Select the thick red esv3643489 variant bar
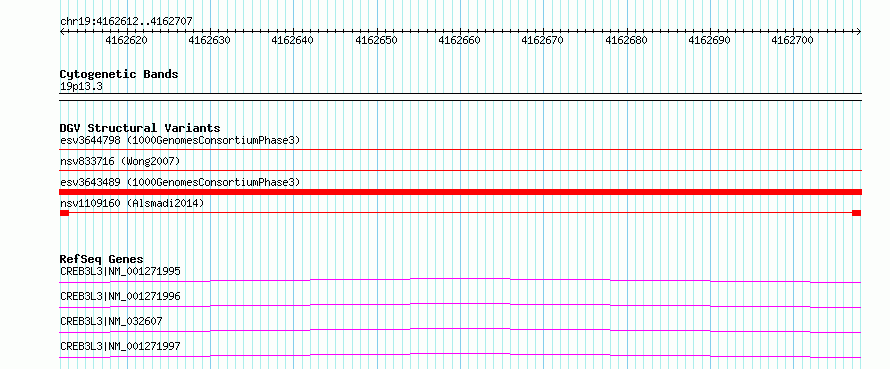The height and width of the screenshot is (369, 890). [460, 192]
